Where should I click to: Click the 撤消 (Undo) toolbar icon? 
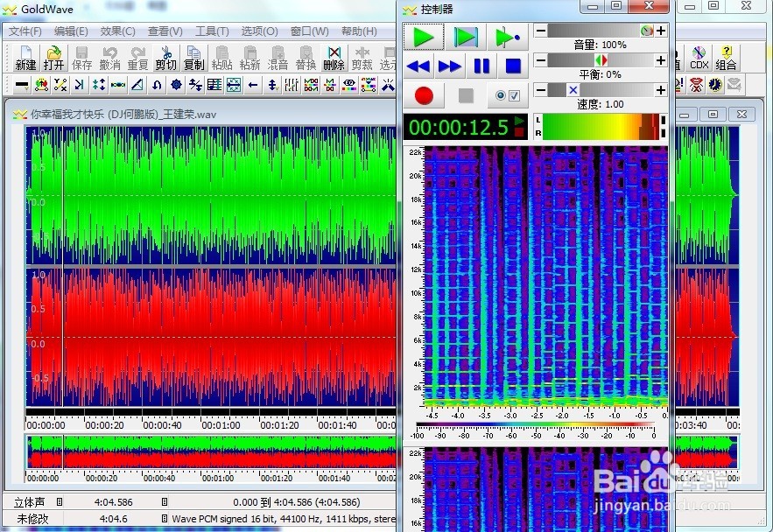pos(109,58)
